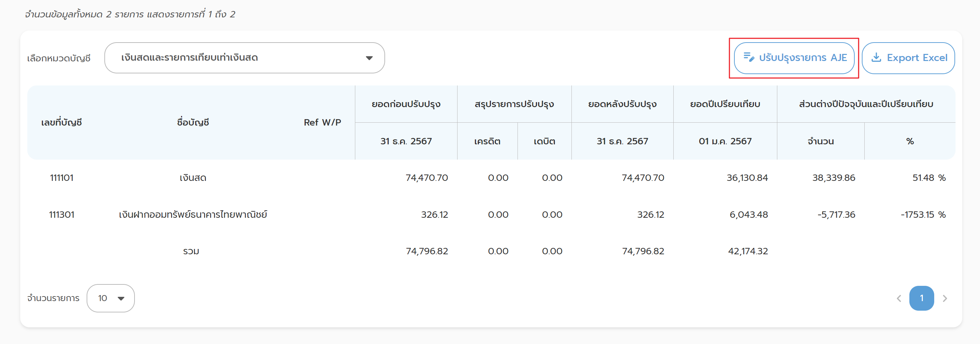The height and width of the screenshot is (344, 980).
Task: Open the rows-per-page dropdown showing 10
Action: pyautogui.click(x=110, y=298)
